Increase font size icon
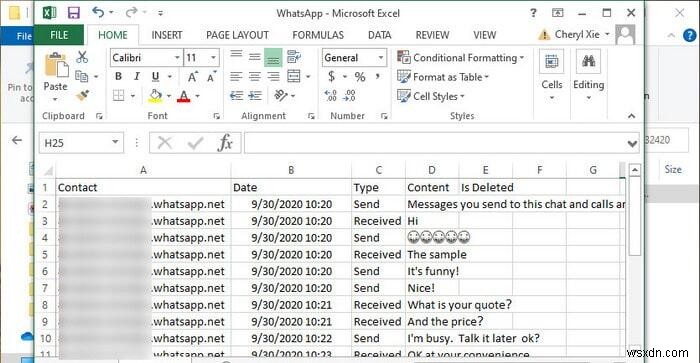Viewport: 700px width, 363px height. tap(192, 77)
